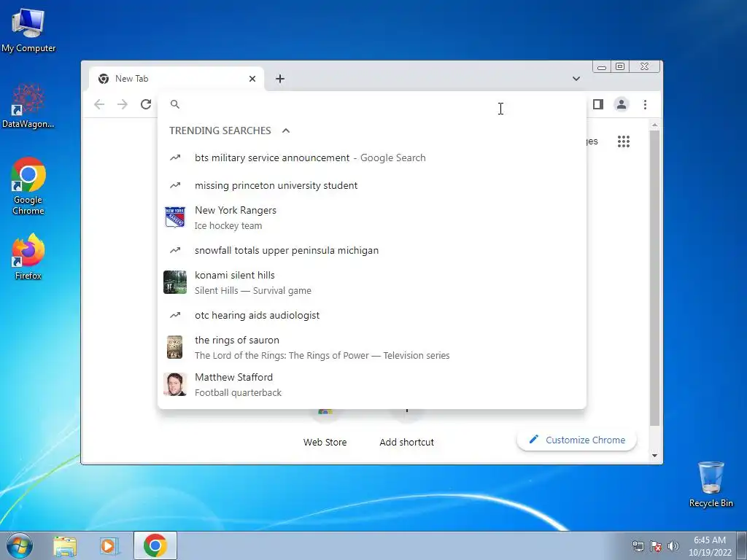Click the Chrome page vertical scrollbar
Viewport: 747px width, 560px height.
[x=654, y=278]
